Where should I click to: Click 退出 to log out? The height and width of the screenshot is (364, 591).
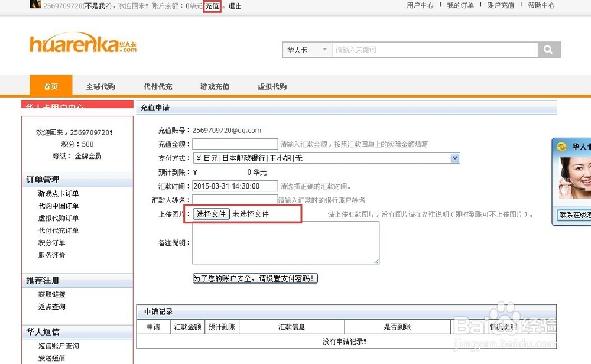(234, 6)
